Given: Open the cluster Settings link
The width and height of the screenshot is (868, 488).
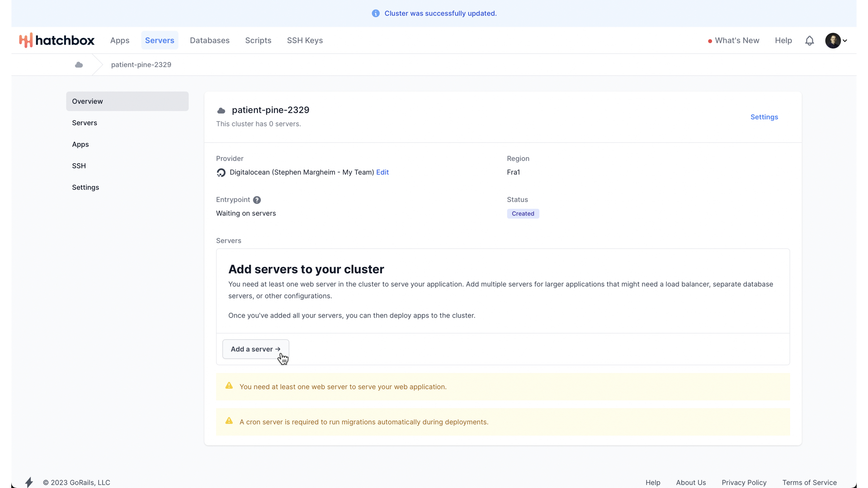Looking at the screenshot, I should pyautogui.click(x=764, y=117).
